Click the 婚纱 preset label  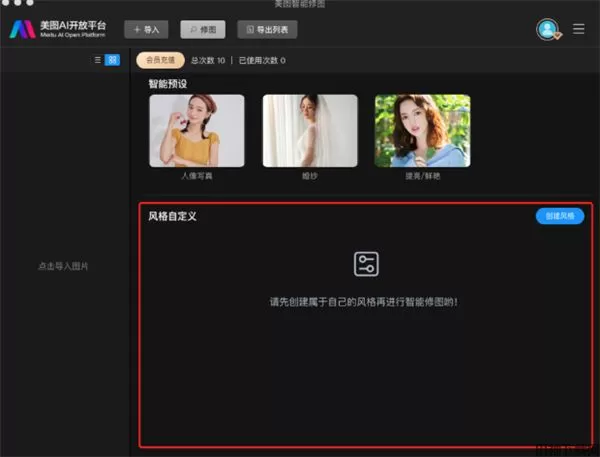pyautogui.click(x=310, y=175)
